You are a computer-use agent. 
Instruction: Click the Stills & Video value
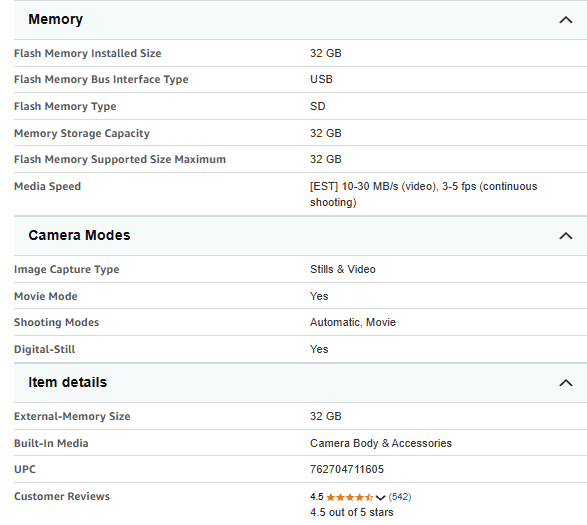point(343,269)
